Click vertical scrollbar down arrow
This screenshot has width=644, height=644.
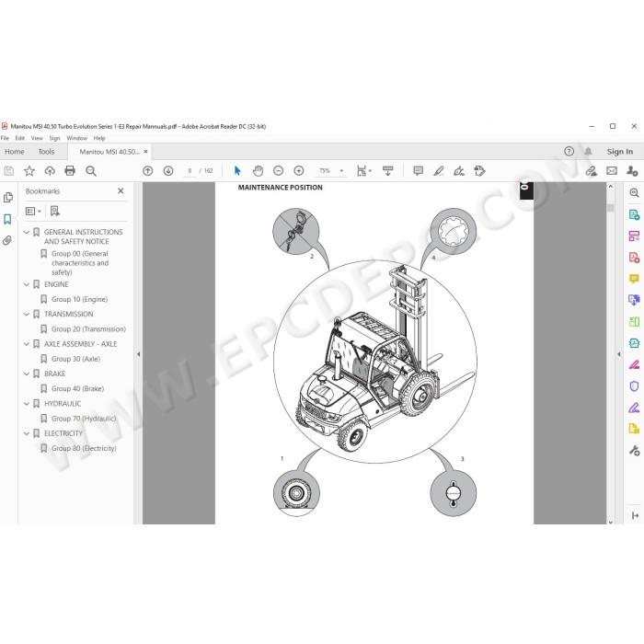pos(611,522)
